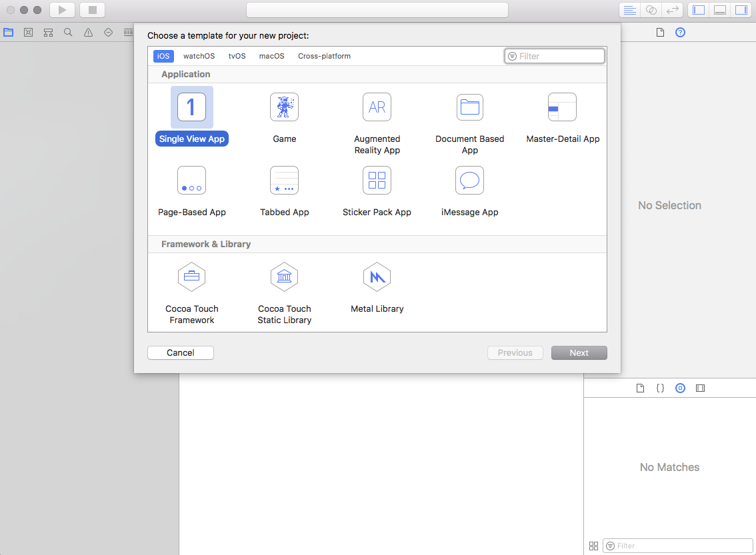
Task: Click the Cancel button
Action: click(x=180, y=352)
